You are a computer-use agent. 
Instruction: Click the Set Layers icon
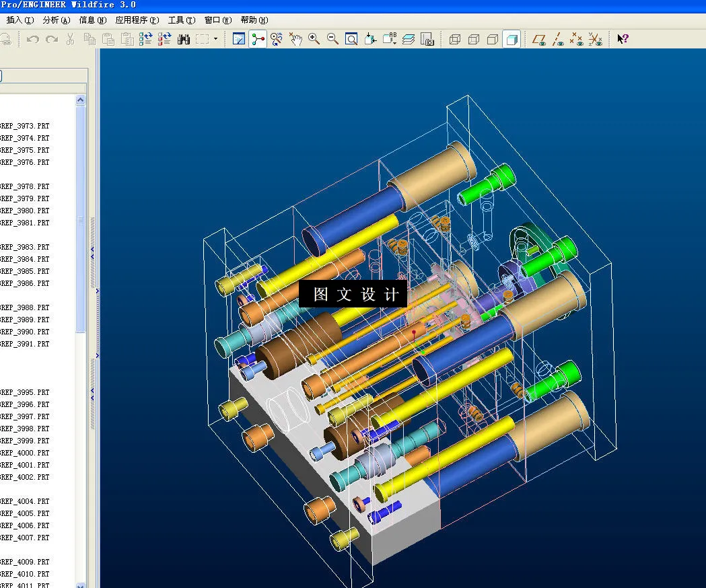click(x=409, y=39)
